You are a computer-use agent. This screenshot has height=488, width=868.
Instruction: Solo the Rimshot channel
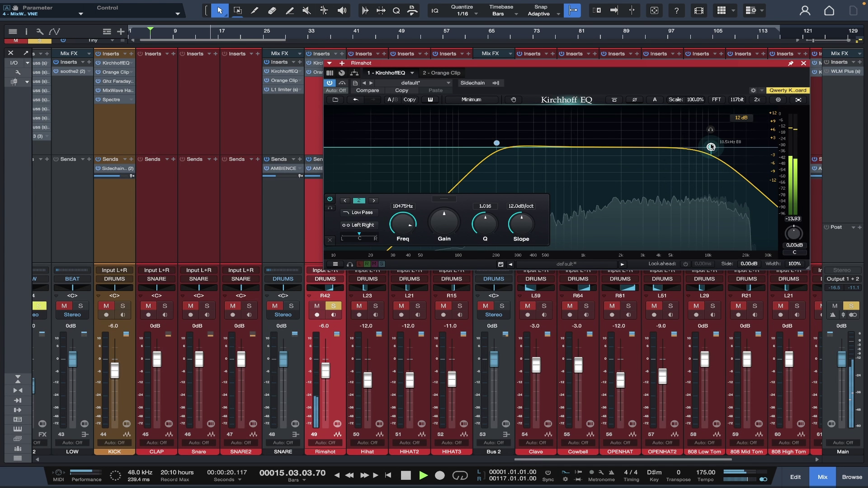point(333,306)
